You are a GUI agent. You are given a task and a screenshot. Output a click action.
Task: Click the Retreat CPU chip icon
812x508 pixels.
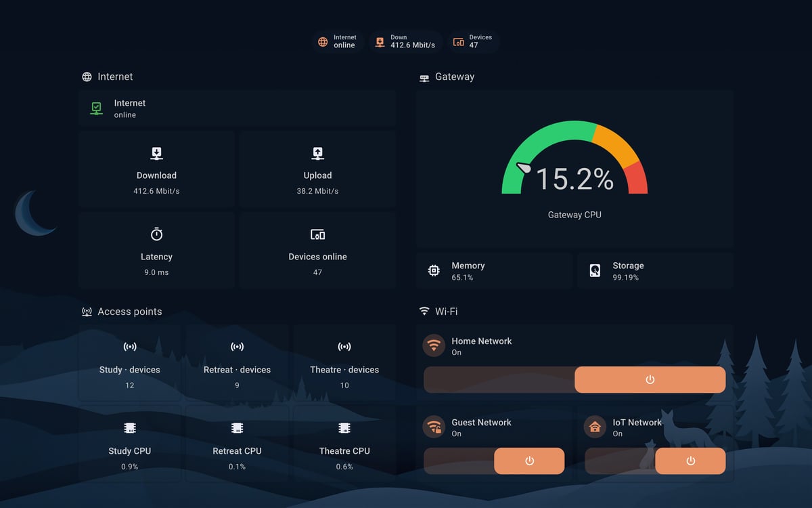click(237, 428)
